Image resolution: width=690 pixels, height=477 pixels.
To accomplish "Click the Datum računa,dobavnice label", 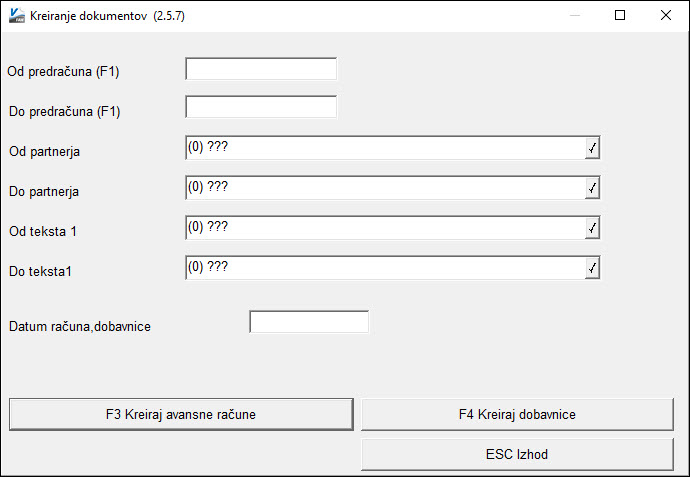I will (80, 327).
